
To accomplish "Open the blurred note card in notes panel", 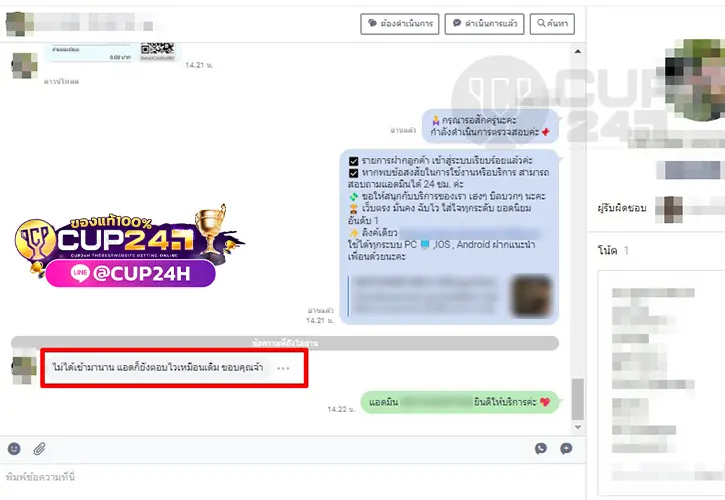I will coord(661,383).
